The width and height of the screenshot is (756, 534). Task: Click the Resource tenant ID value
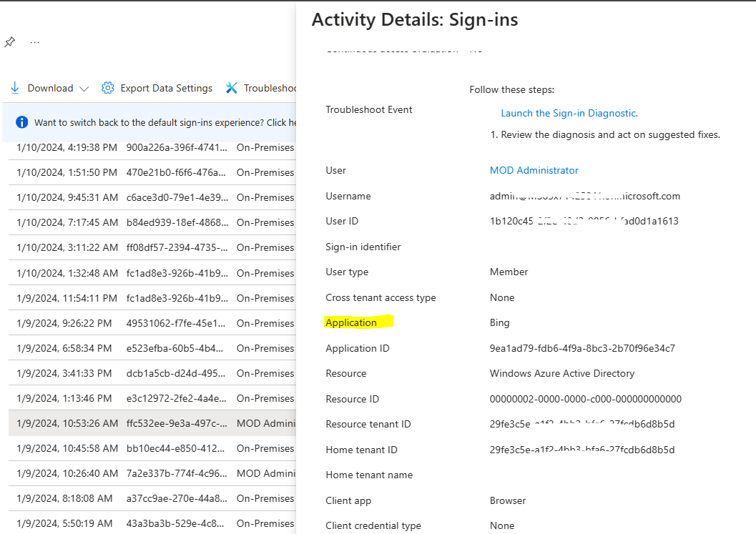coord(582,424)
